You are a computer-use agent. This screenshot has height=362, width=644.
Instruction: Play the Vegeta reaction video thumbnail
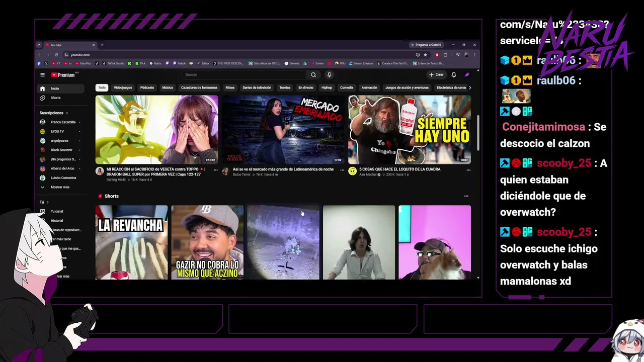coord(157,130)
